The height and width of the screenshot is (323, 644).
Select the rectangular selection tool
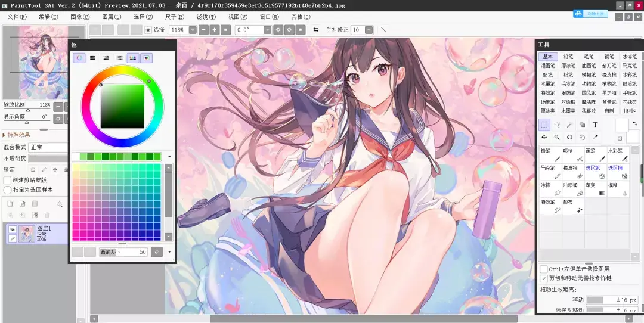pyautogui.click(x=544, y=125)
